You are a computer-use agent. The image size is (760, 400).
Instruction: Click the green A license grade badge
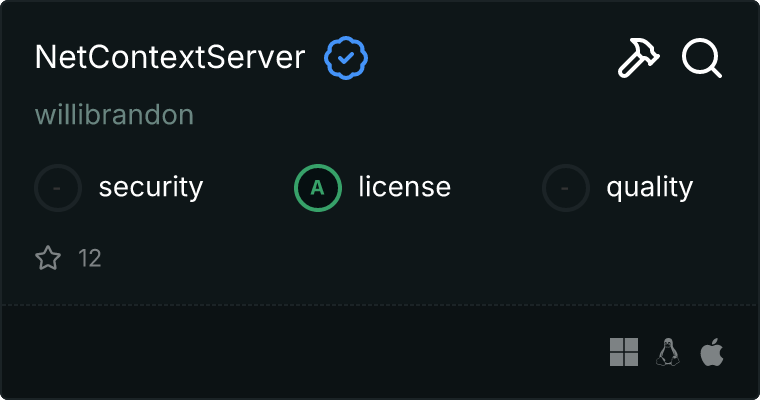tap(318, 187)
